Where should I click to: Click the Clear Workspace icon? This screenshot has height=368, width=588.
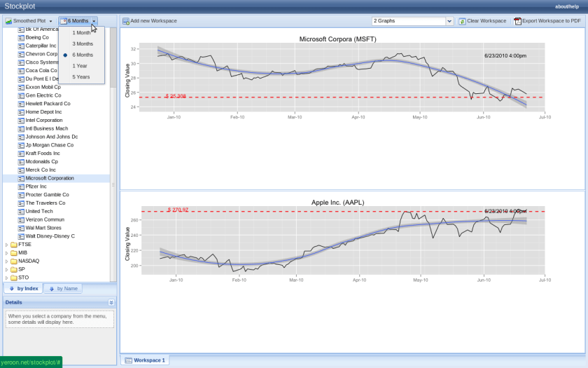point(462,21)
